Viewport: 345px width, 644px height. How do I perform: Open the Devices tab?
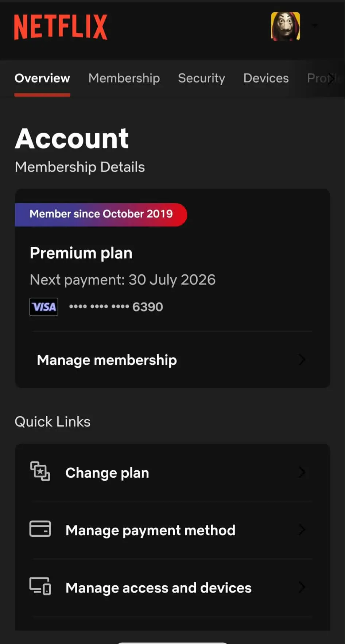(266, 78)
